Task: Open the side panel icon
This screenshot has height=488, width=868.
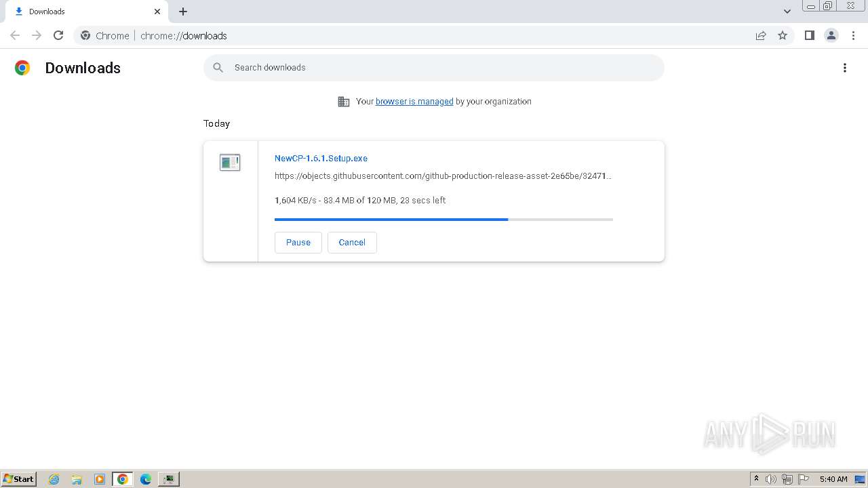Action: (x=810, y=35)
